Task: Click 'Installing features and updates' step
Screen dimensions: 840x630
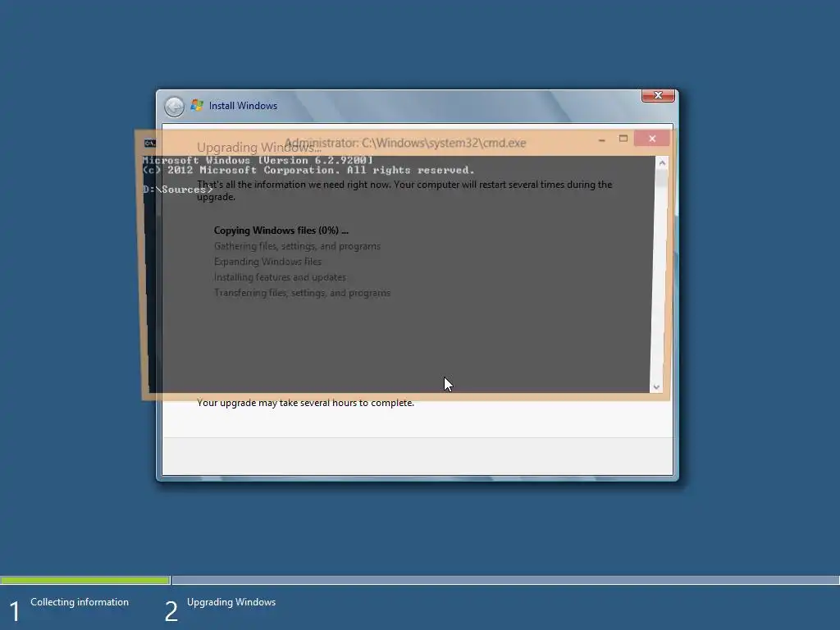Action: 281,277
